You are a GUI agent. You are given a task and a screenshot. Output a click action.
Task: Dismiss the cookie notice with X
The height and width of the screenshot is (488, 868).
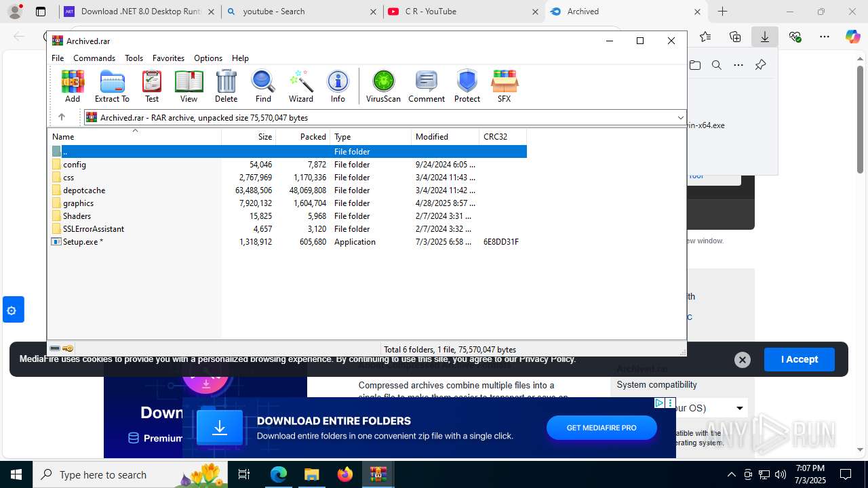click(x=743, y=360)
